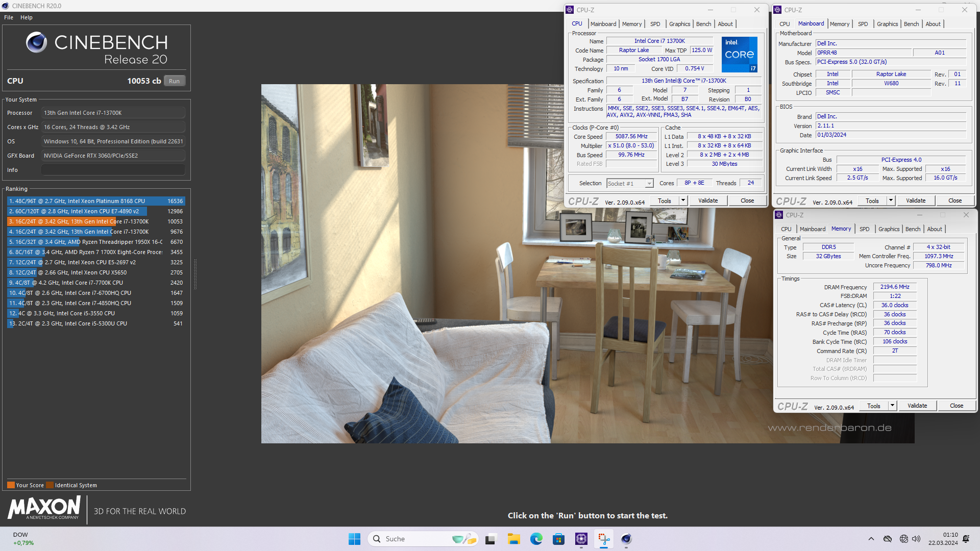The height and width of the screenshot is (551, 980).
Task: Open SPD tab in CPU window
Action: 655,24
